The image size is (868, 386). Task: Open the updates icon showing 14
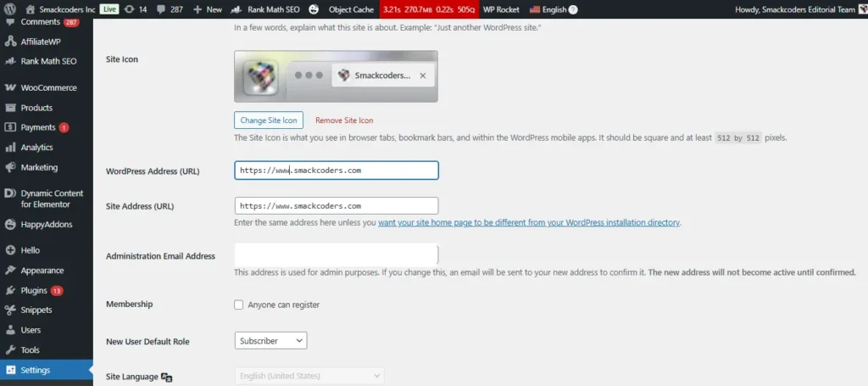134,9
